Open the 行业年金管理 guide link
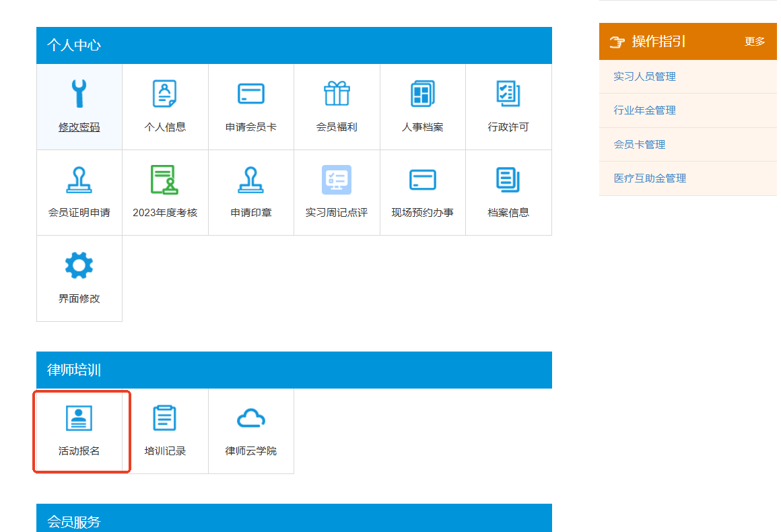This screenshot has height=532, width=781. click(x=644, y=110)
